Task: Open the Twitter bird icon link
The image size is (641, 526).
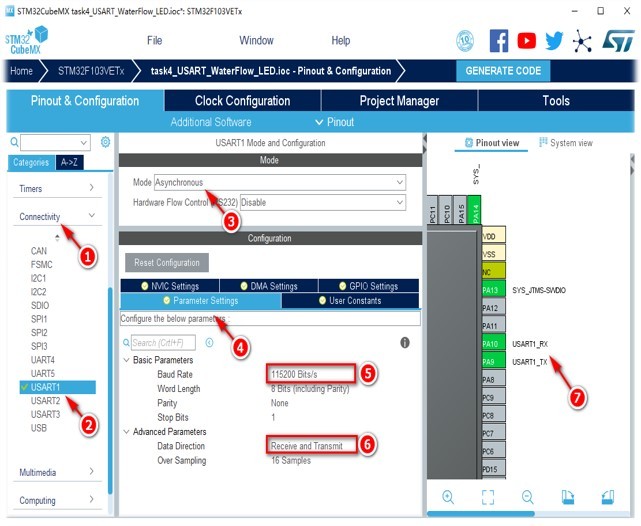Action: point(554,40)
